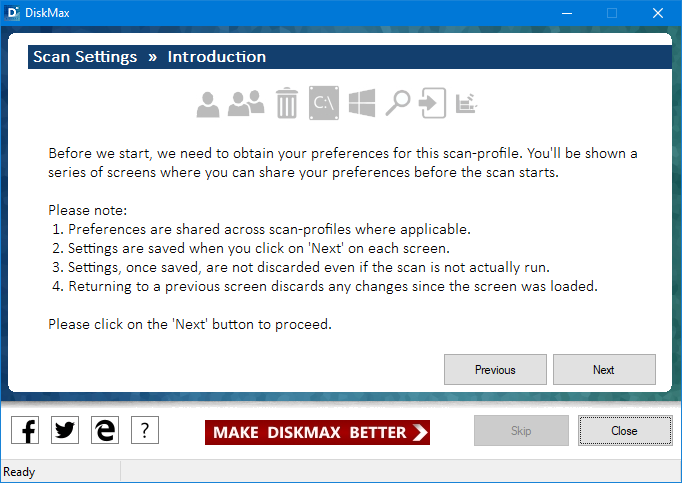Click note 4 about returning to previous screen
Screen dimensions: 682x483
pyautogui.click(x=325, y=286)
